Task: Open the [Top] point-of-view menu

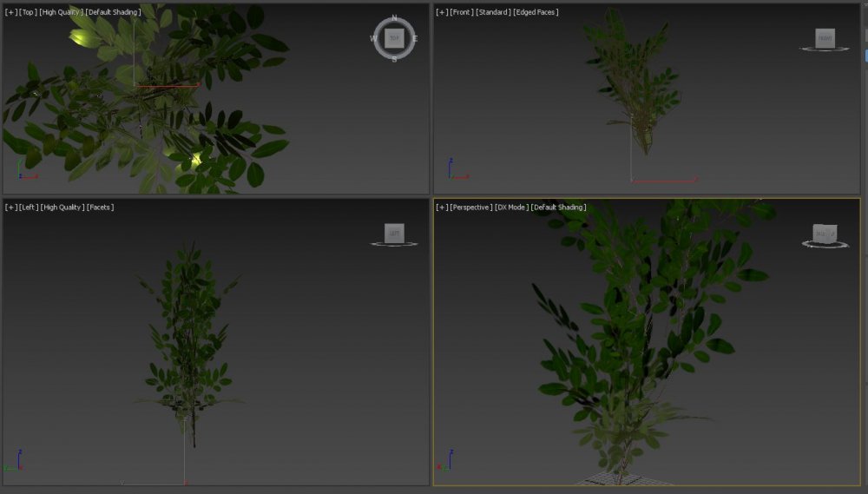Action: pos(28,12)
